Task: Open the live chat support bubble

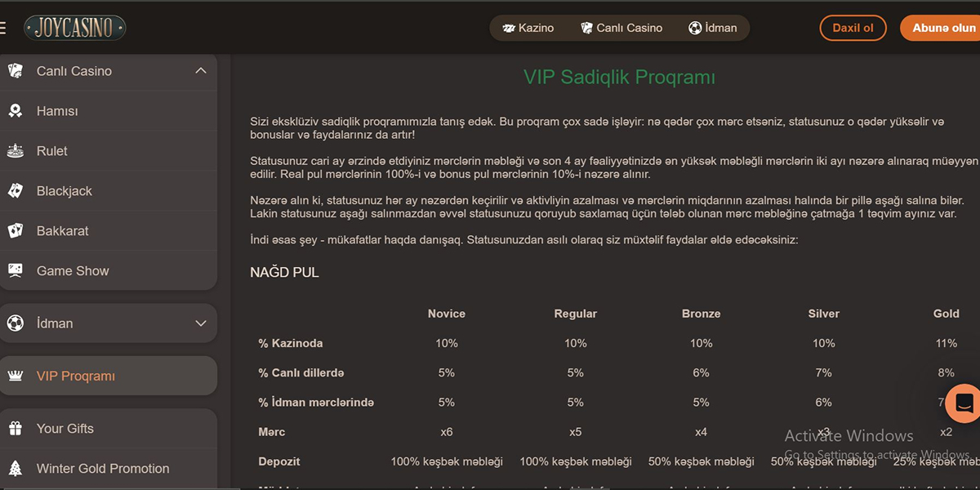Action: pos(964,403)
